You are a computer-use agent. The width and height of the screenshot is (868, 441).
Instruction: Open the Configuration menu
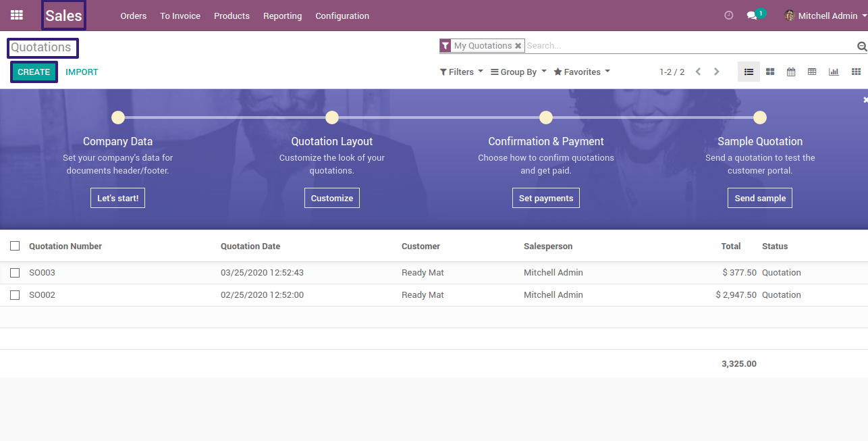[342, 16]
